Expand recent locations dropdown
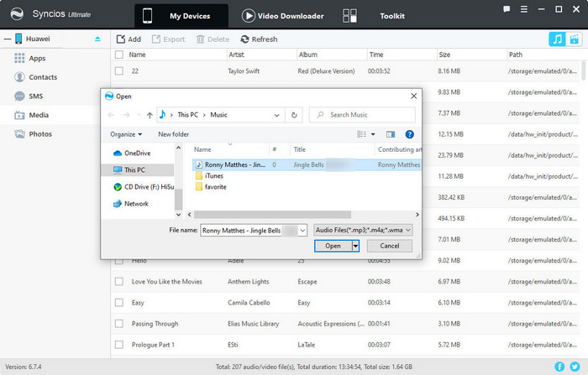588x375 pixels. tap(139, 115)
